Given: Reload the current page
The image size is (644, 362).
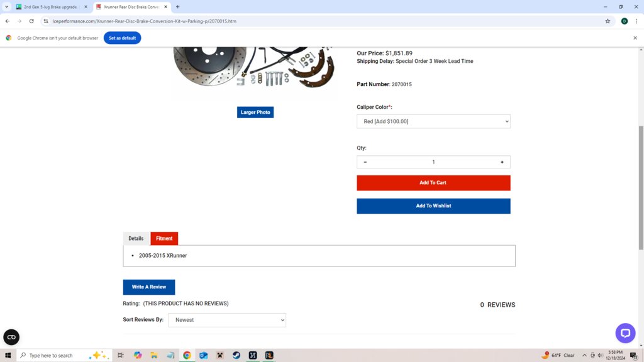Looking at the screenshot, I should click(x=31, y=21).
